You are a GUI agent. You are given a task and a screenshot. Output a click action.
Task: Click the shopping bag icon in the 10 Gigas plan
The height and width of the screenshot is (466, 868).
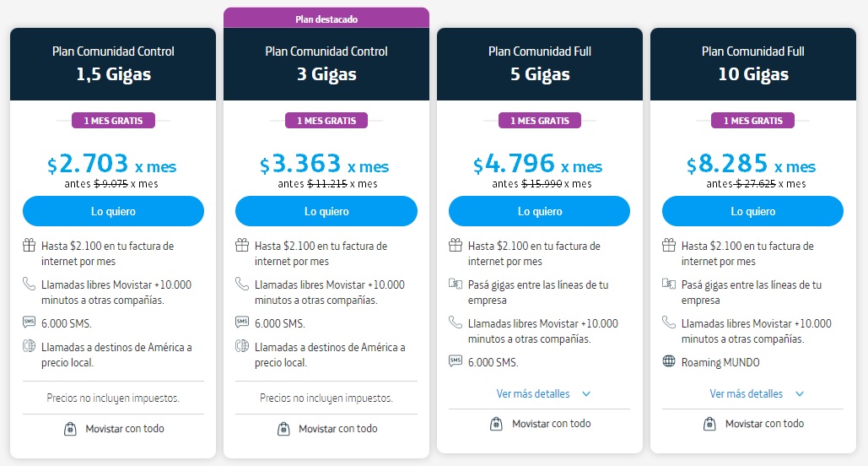(x=709, y=423)
